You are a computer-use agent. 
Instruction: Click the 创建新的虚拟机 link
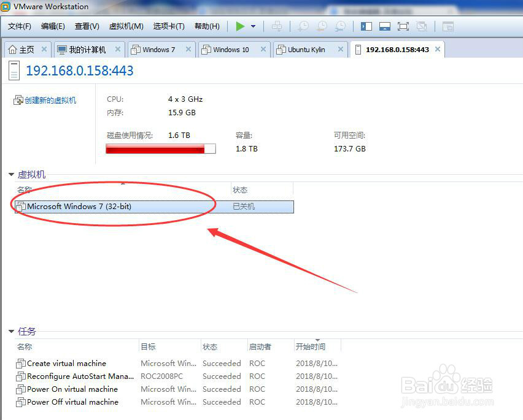click(50, 101)
